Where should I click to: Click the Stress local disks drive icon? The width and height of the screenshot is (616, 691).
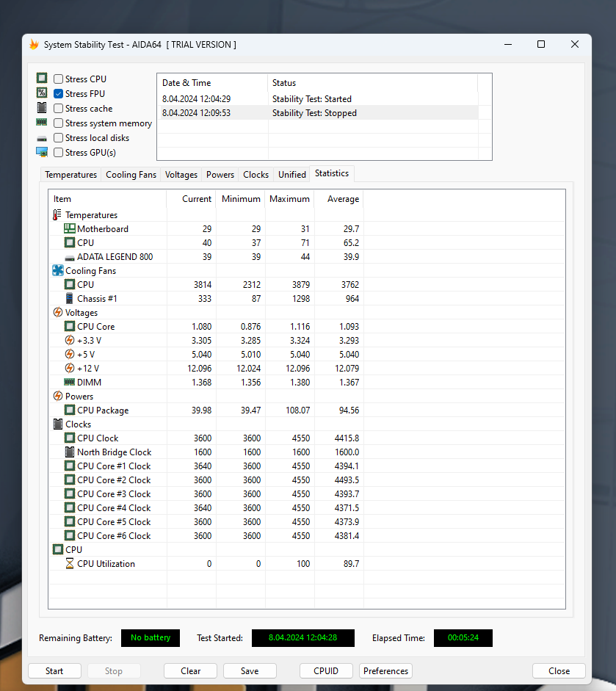(x=42, y=138)
